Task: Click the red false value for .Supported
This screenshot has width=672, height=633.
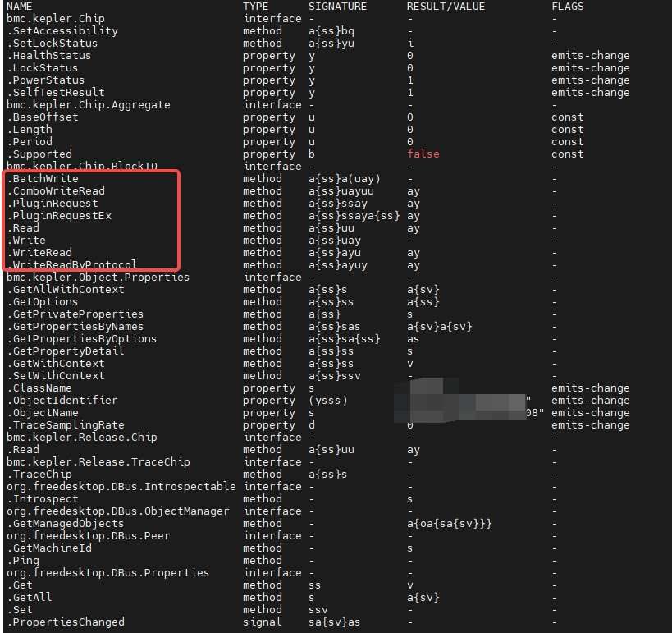Action: (423, 154)
